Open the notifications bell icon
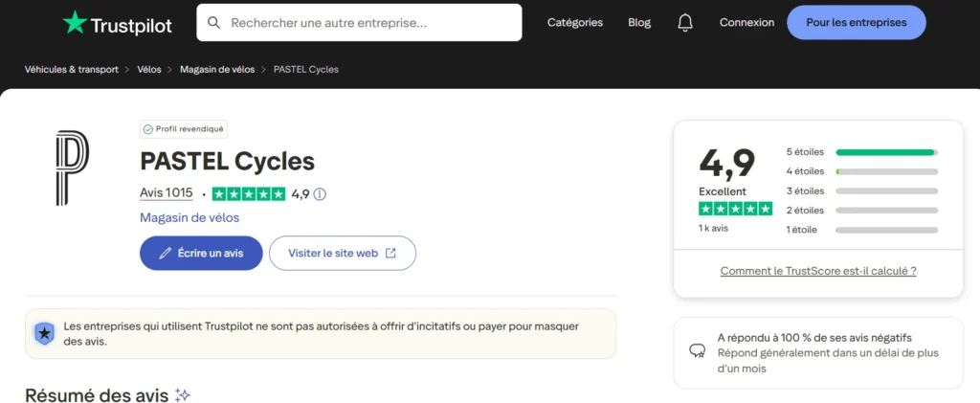This screenshot has width=980, height=403. coord(685,22)
